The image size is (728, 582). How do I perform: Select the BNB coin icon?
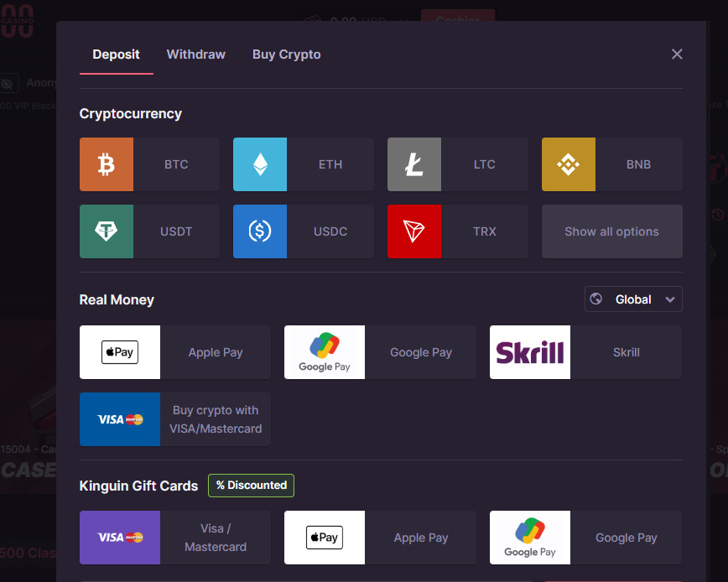point(569,165)
